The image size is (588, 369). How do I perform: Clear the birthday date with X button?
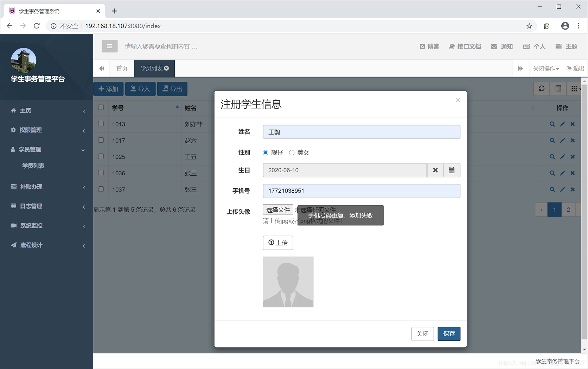(x=435, y=170)
